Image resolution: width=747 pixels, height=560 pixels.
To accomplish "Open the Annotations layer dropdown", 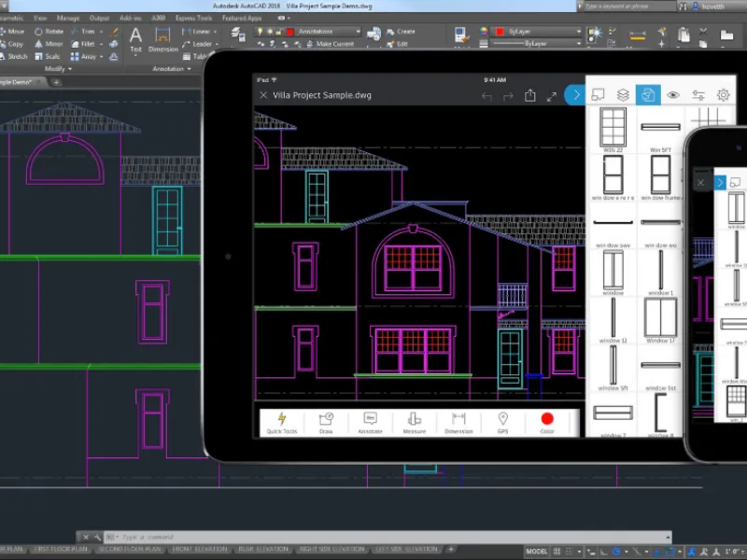I will click(359, 32).
